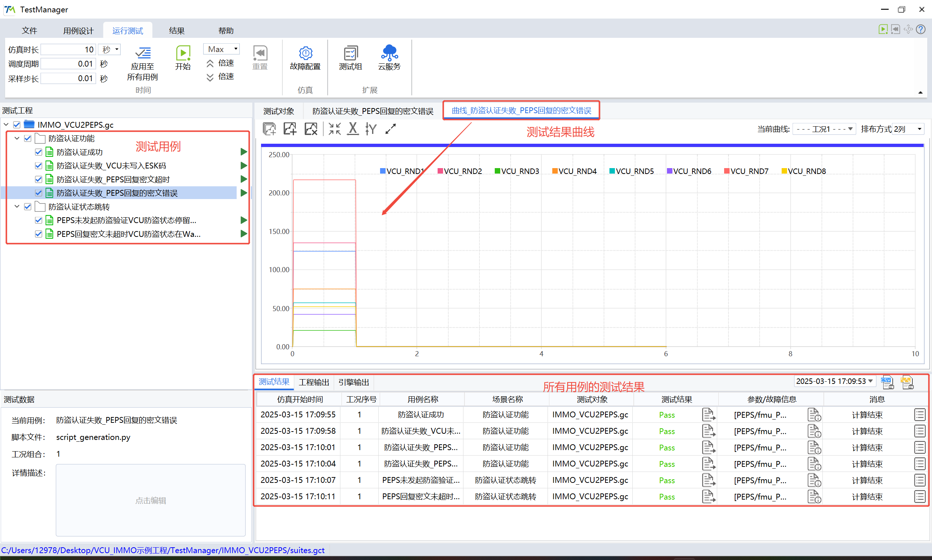This screenshot has width=932, height=560.
Task: Click the X-axis zoom icon in chart toolbar
Action: 352,129
